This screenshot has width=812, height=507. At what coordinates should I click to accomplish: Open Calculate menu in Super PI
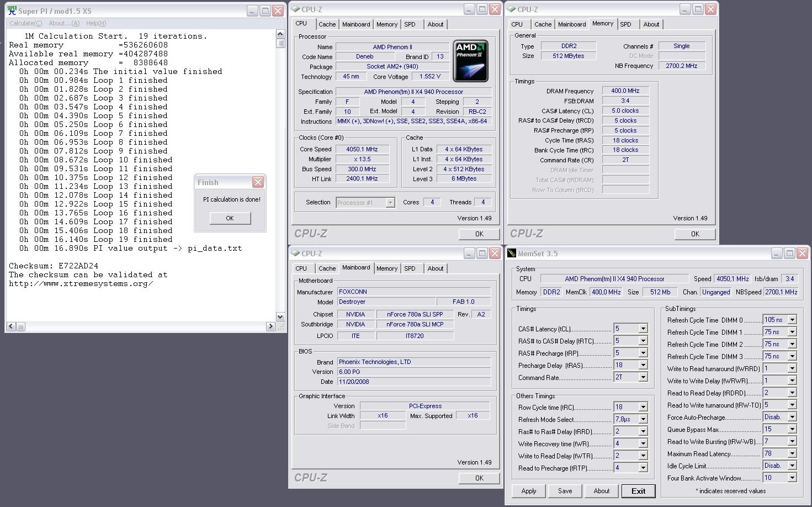pyautogui.click(x=25, y=23)
